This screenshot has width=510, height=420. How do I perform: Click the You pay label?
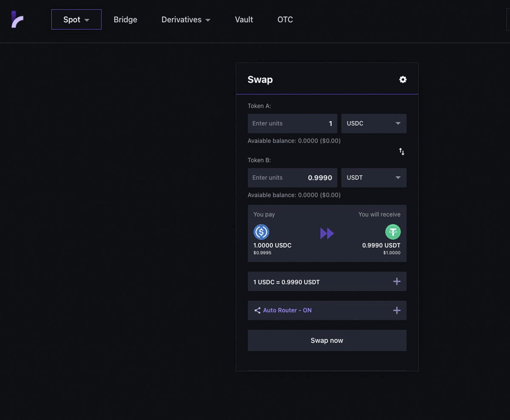tap(264, 214)
